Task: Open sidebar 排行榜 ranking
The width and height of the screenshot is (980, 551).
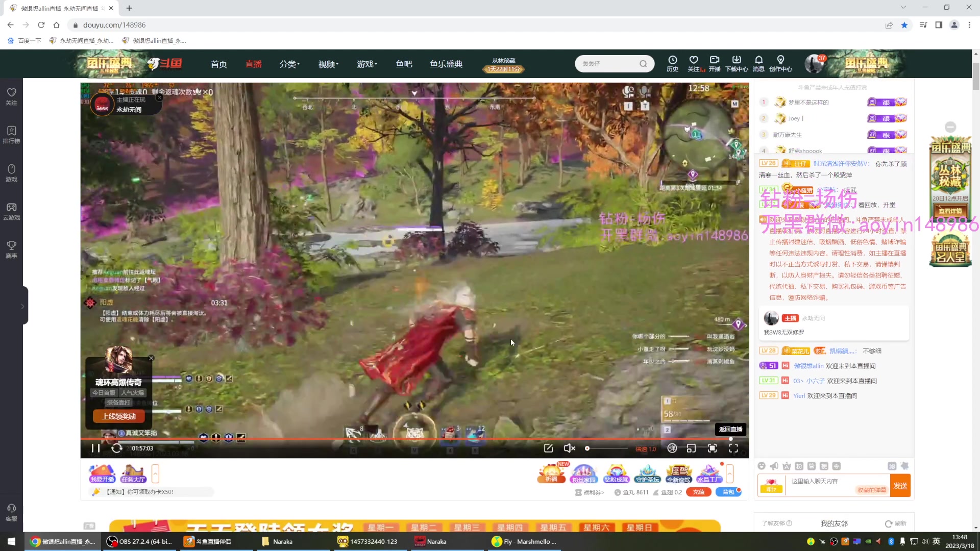Action: pyautogui.click(x=11, y=134)
